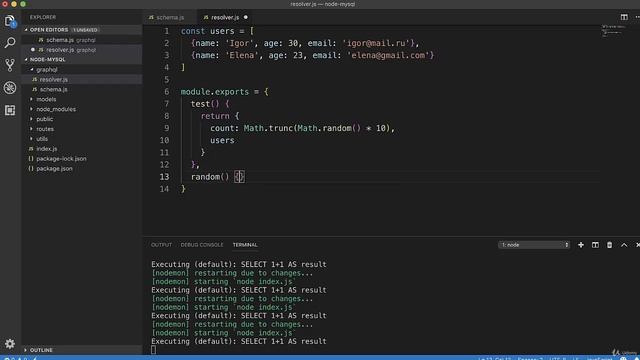Open schema.js in Open Editors list
Viewport: 640px width, 360px height.
pyautogui.click(x=60, y=40)
